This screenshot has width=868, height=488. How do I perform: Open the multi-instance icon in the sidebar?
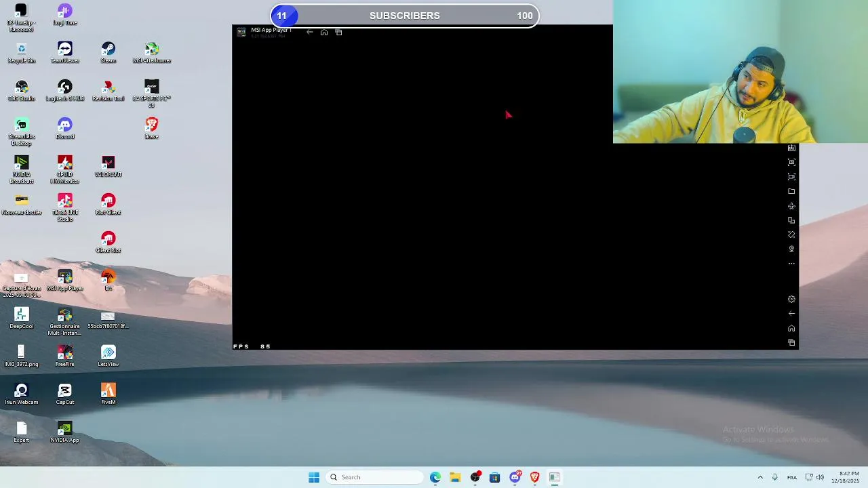click(791, 220)
